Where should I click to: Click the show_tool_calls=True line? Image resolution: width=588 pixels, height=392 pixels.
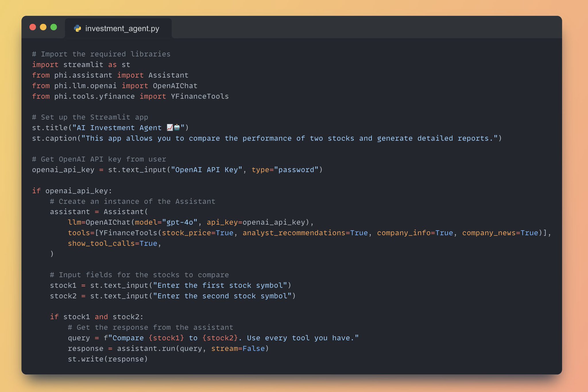(x=115, y=244)
